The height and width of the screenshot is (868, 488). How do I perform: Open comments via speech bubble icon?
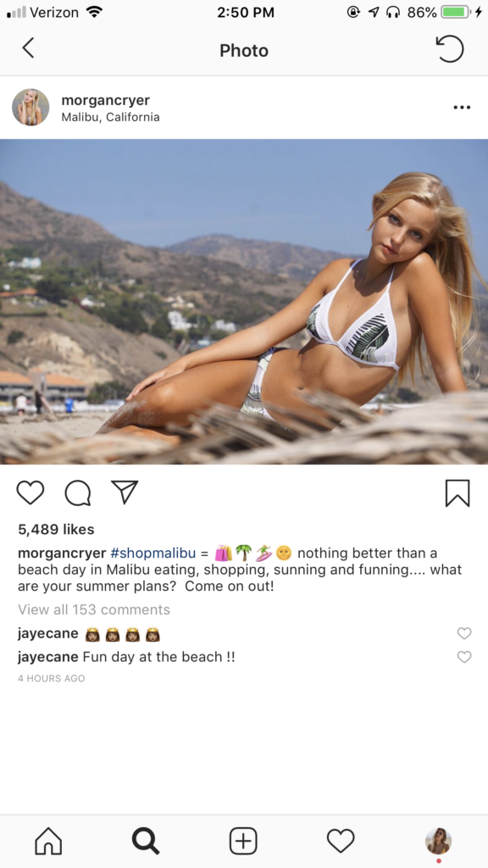pos(77,492)
